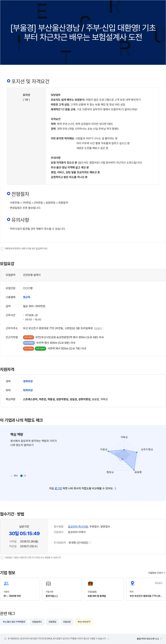The height and width of the screenshot is (644, 166).
Task: Click the 정규직 employment type link
Action: (26, 297)
